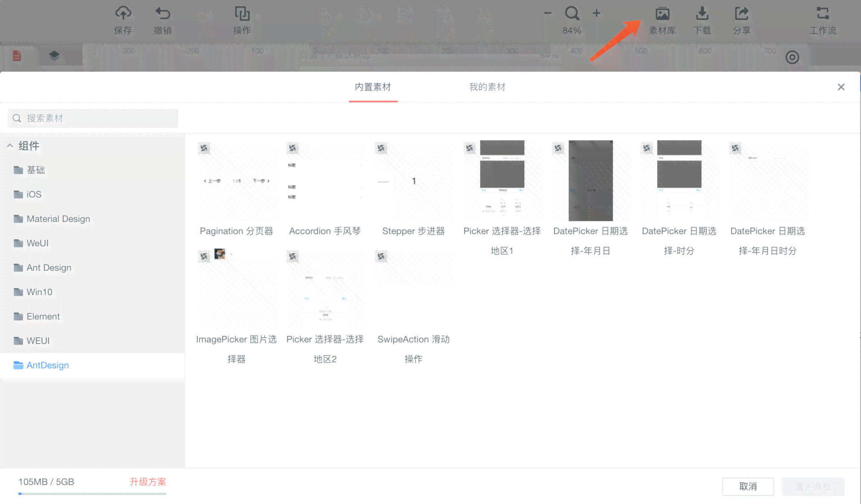Select the DatePicker 年月日时分 thumbnail
The width and height of the screenshot is (861, 504).
tap(768, 181)
